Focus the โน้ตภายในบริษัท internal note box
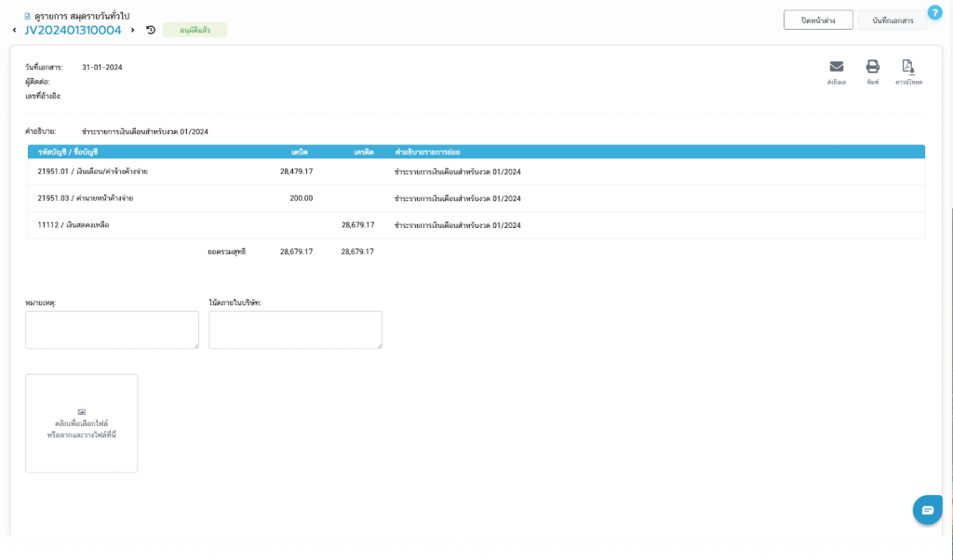Viewport: 953px width, 560px height. [x=295, y=329]
